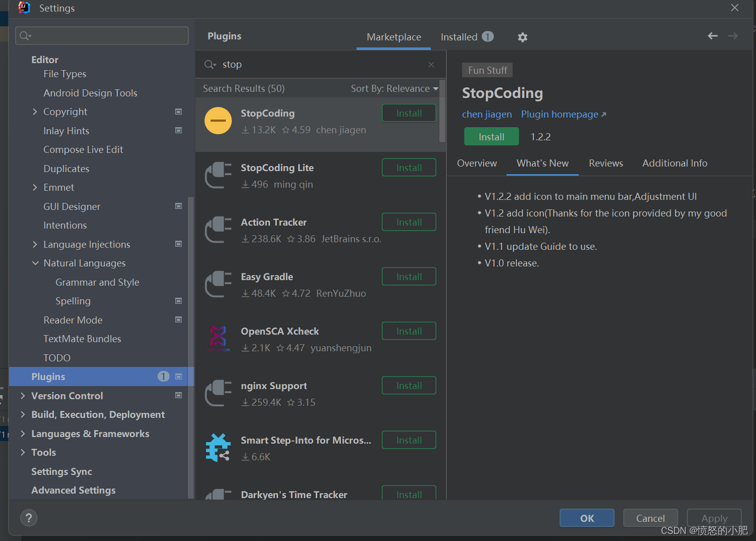
Task: Open Grammar and Style settings
Action: click(x=97, y=282)
